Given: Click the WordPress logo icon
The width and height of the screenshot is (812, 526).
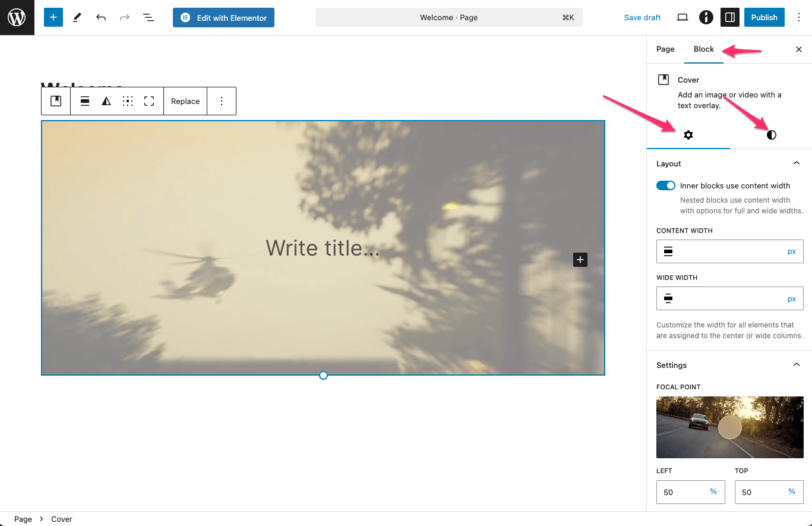Looking at the screenshot, I should pyautogui.click(x=17, y=17).
